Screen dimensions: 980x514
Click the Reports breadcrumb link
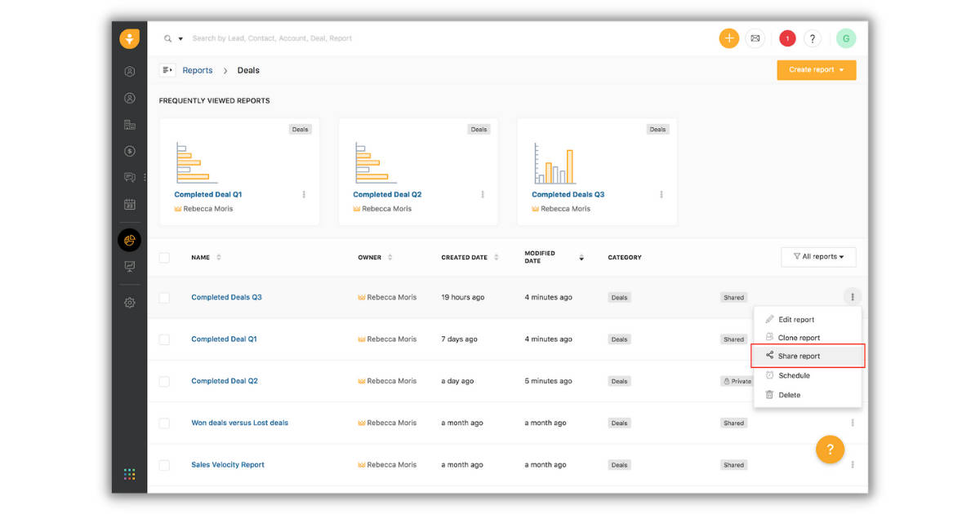(x=198, y=70)
